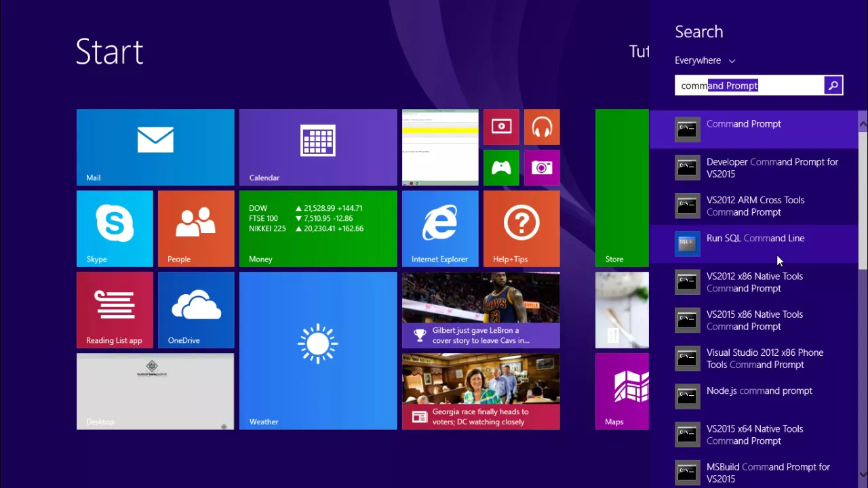Screen dimensions: 868x488
Task: Open VS2012 x86 Native Tools Command Prompt
Action: point(753,282)
